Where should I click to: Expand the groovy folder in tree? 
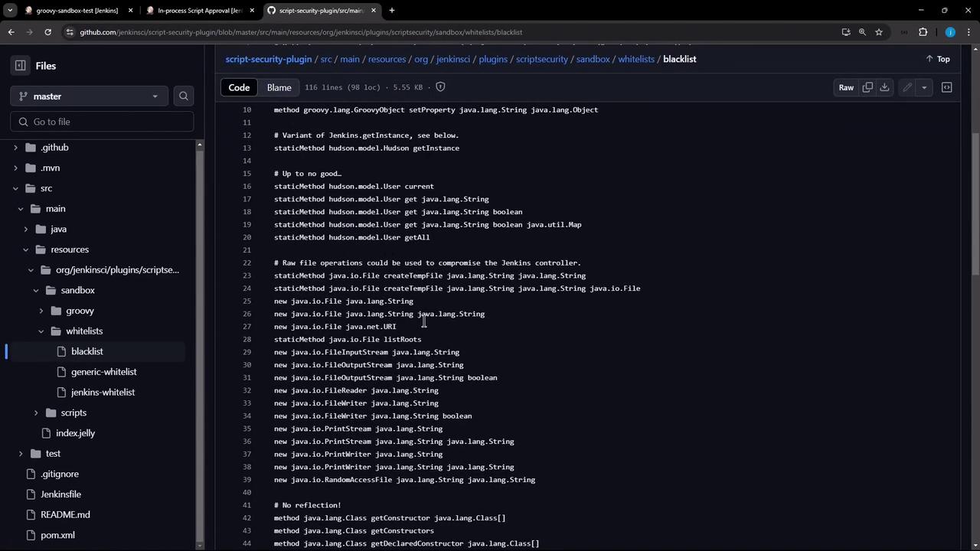point(41,311)
